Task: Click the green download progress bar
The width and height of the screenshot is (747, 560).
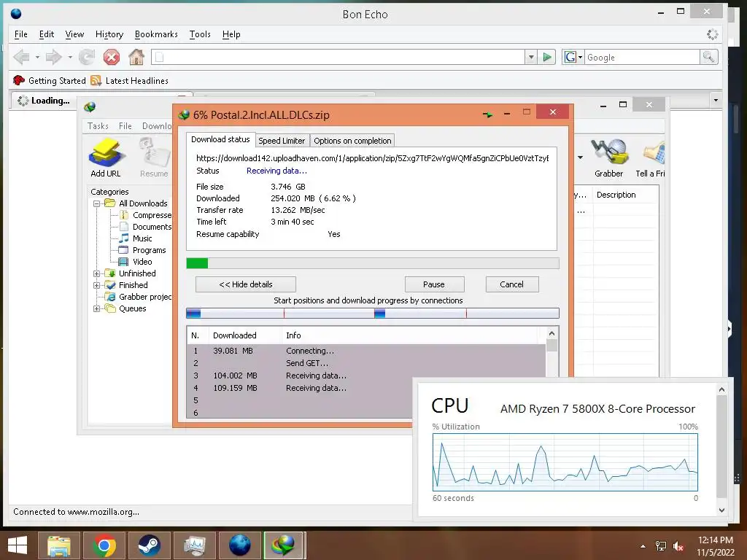Action: tap(373, 263)
